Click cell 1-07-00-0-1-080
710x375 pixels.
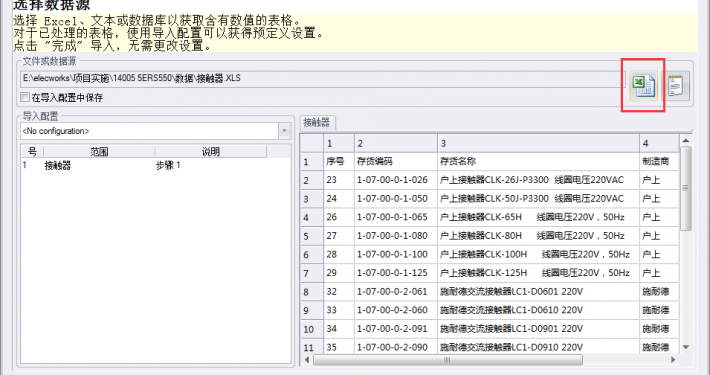(396, 236)
